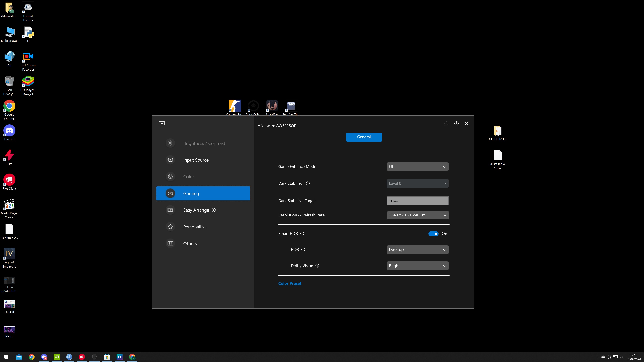Image resolution: width=644 pixels, height=362 pixels.
Task: Open the Personalize section
Action: pyautogui.click(x=194, y=227)
